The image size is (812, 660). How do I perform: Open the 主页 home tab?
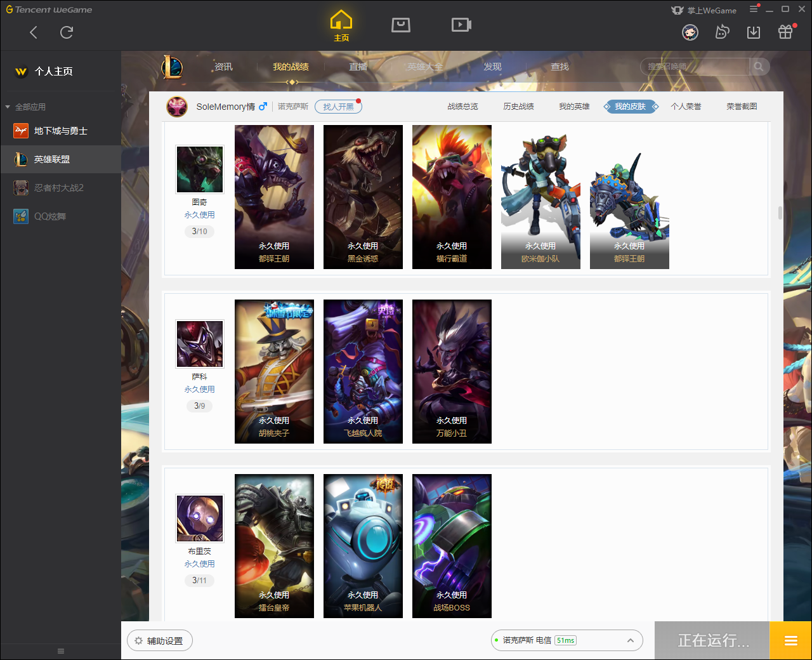[x=341, y=26]
